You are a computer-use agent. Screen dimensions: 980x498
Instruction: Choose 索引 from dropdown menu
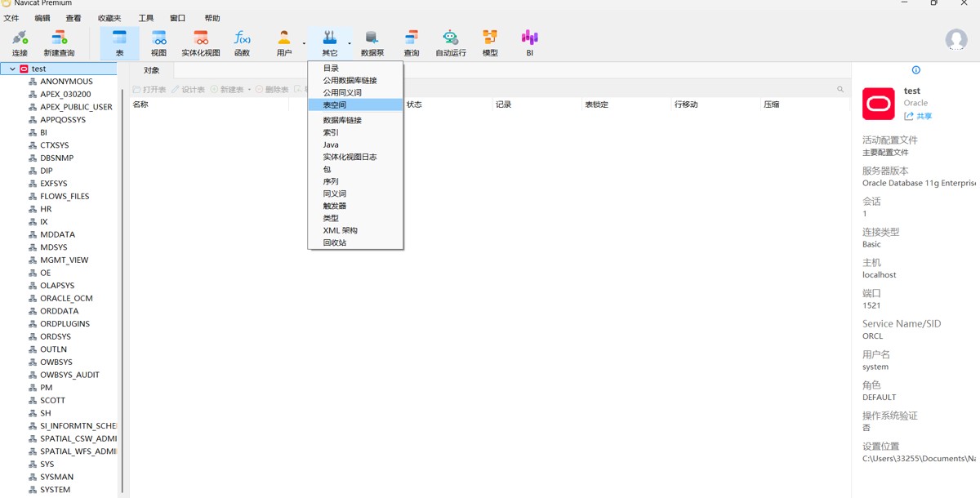click(355, 132)
